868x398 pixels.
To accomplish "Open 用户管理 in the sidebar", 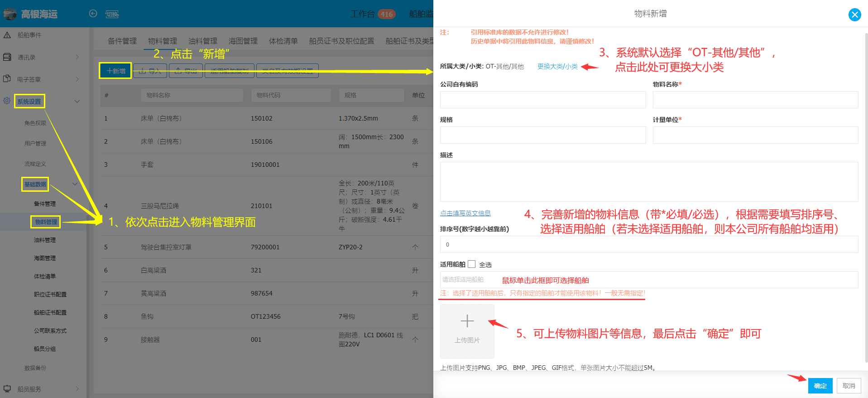I will 35,143.
